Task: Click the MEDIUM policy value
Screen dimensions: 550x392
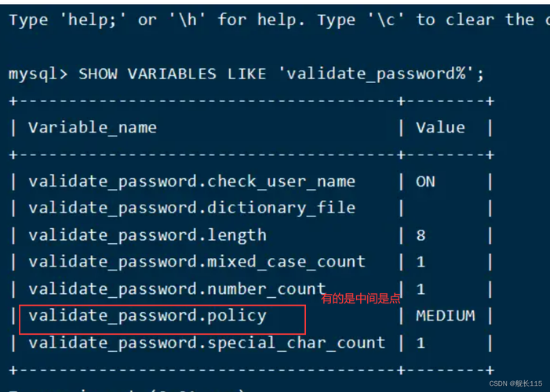Action: click(445, 316)
